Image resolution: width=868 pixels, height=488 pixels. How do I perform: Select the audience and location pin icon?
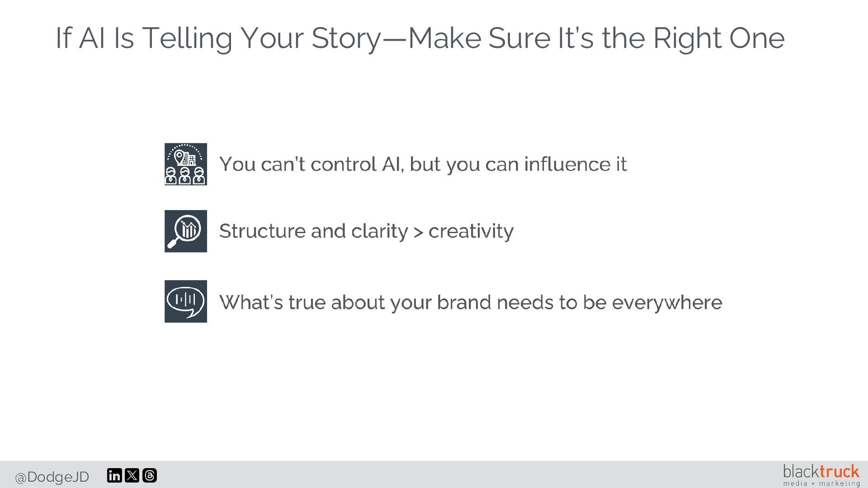coord(185,164)
